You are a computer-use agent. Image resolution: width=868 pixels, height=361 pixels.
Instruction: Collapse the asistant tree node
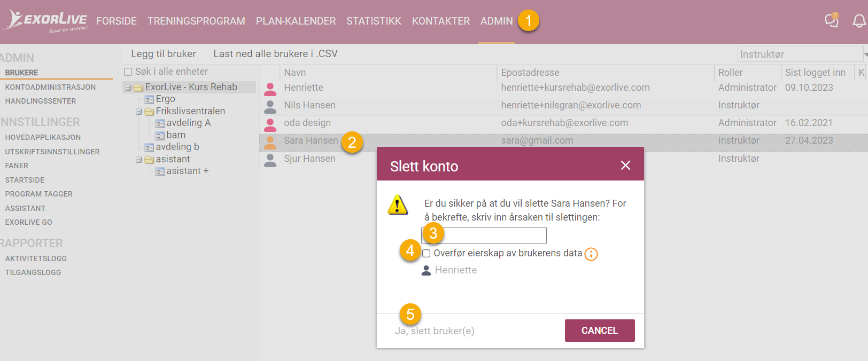(139, 160)
